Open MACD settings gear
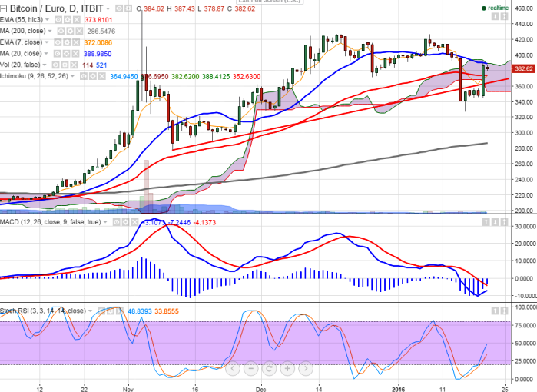The image size is (537, 392). pos(126,222)
